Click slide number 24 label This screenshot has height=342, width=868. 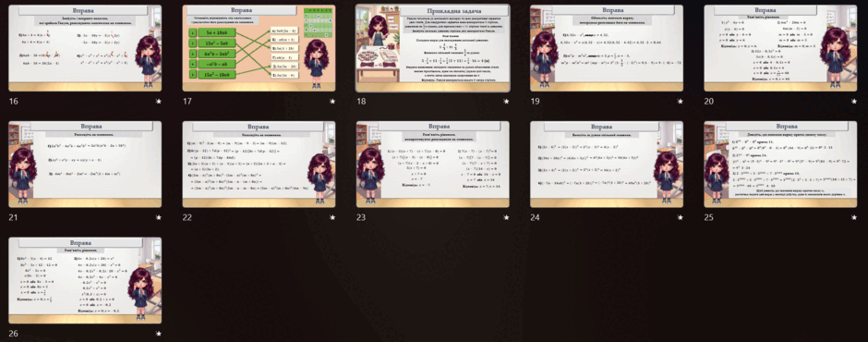[536, 218]
